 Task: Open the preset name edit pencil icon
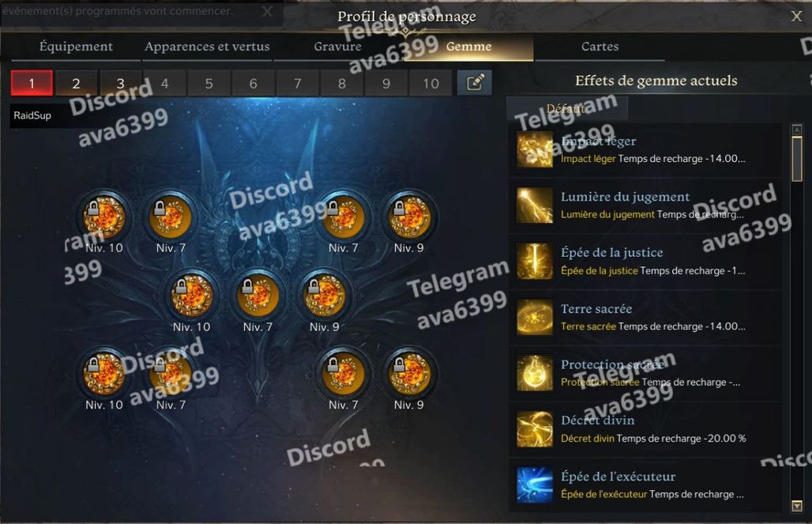pyautogui.click(x=475, y=83)
